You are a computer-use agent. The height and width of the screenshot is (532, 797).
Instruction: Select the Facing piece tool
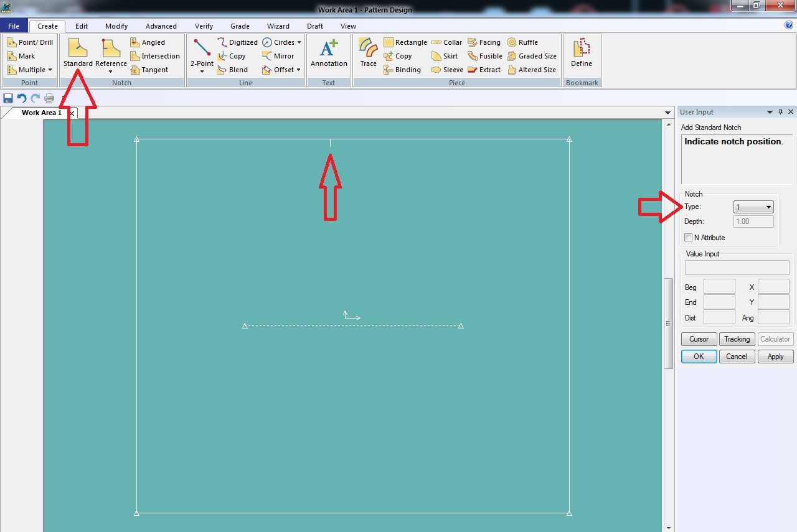click(x=484, y=42)
